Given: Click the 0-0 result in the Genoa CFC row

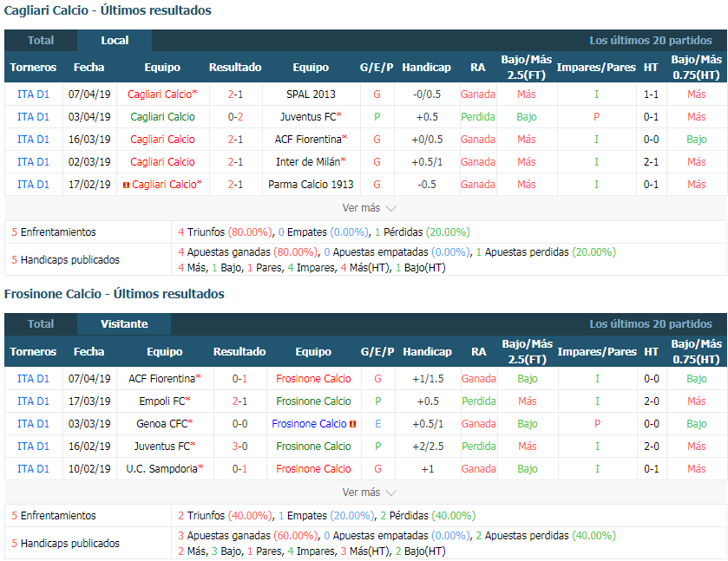Looking at the screenshot, I should [x=239, y=424].
